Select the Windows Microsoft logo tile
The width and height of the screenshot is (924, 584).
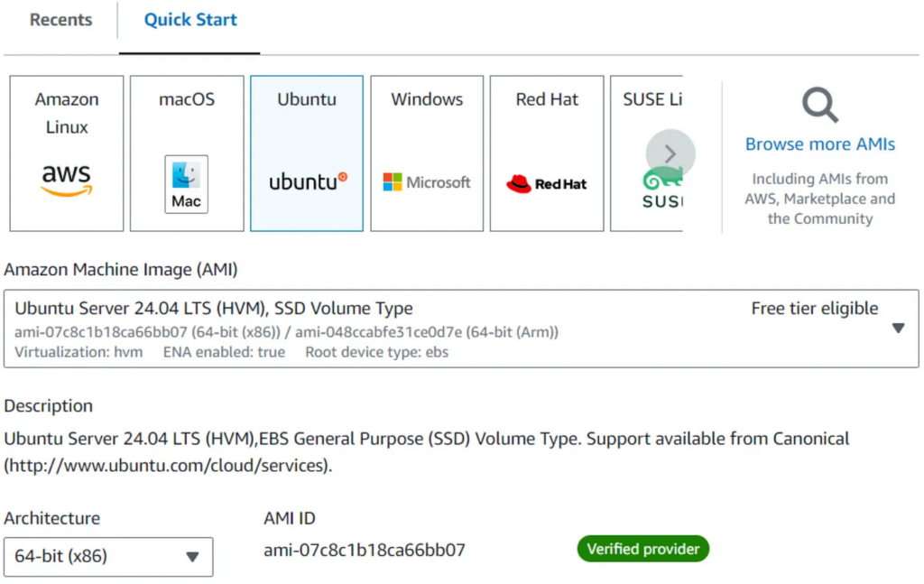(427, 153)
